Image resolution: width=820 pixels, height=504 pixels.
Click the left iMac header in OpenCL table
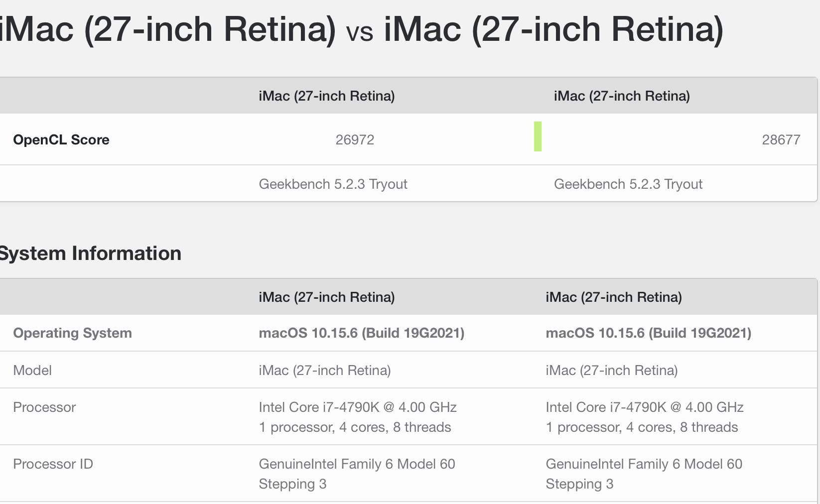(x=326, y=96)
